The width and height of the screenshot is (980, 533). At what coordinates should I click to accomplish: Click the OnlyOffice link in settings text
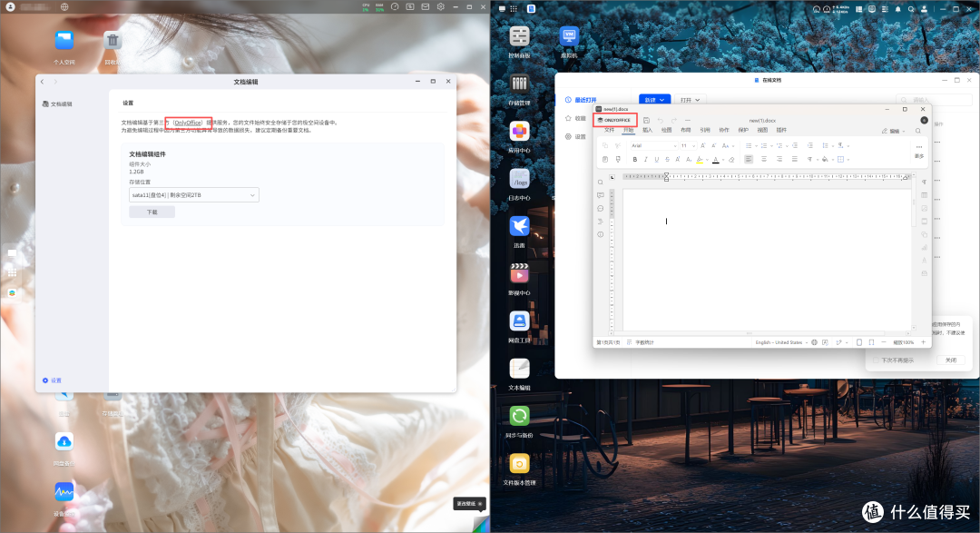188,123
